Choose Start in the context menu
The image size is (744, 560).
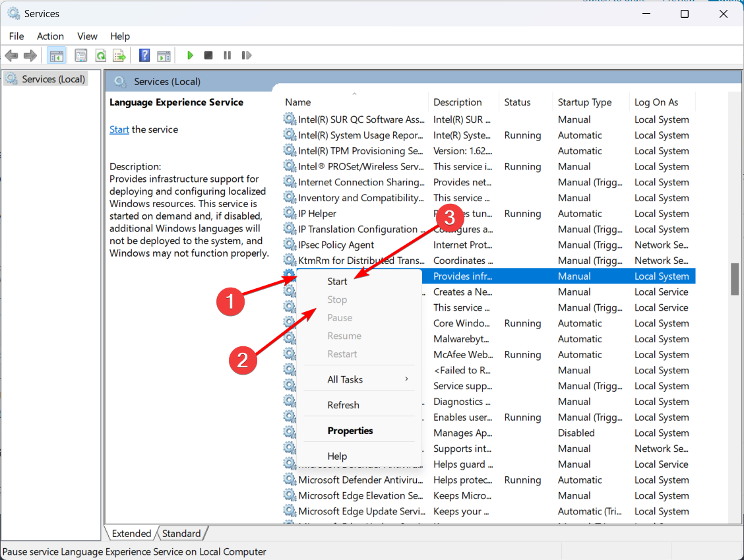pyautogui.click(x=337, y=281)
